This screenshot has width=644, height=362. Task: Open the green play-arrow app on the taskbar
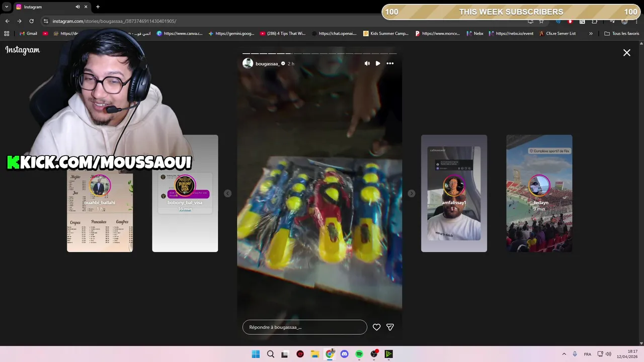[x=389, y=354]
